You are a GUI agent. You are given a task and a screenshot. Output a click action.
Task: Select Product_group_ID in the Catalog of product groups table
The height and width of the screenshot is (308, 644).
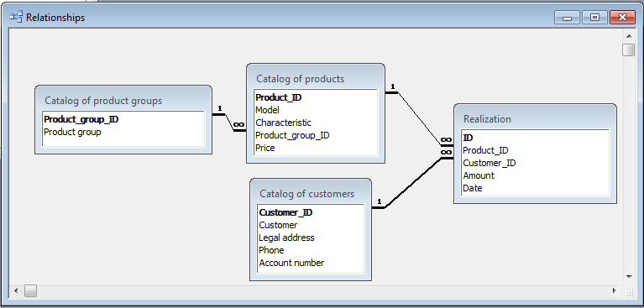click(123, 119)
